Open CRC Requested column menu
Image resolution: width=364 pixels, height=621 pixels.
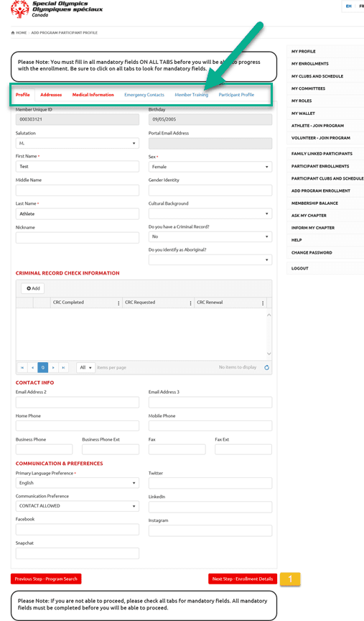tap(190, 303)
